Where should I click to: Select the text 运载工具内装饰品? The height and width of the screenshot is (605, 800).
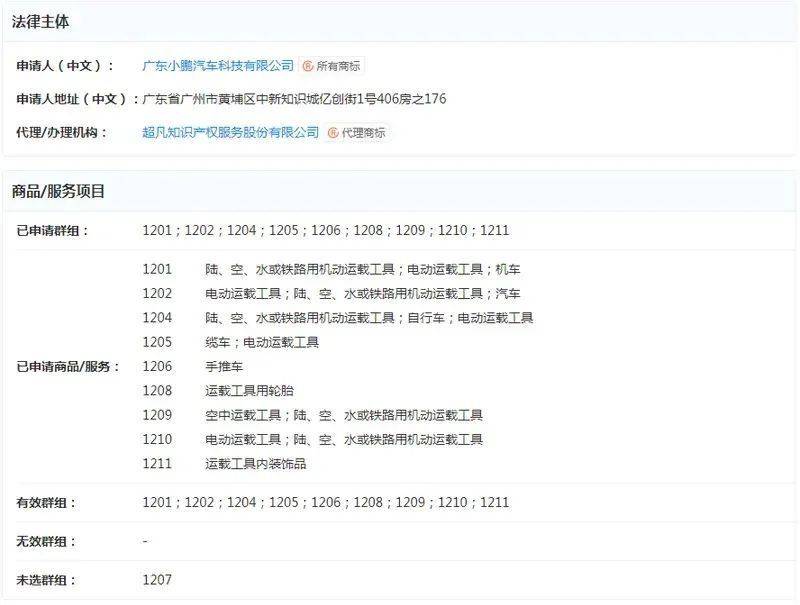point(256,464)
